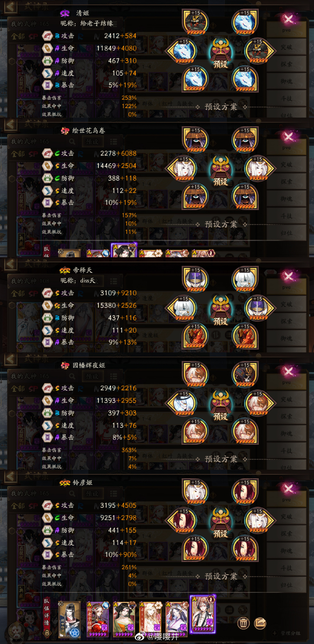314x644 pixels.
Task: Toggle the lock icon under 队伍详情
Action: coord(47,633)
